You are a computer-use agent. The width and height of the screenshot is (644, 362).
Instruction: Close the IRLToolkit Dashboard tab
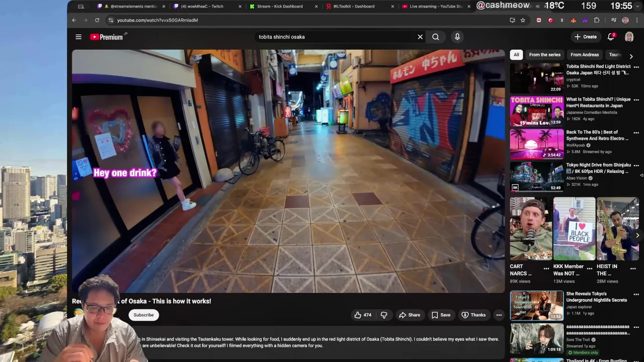click(392, 7)
